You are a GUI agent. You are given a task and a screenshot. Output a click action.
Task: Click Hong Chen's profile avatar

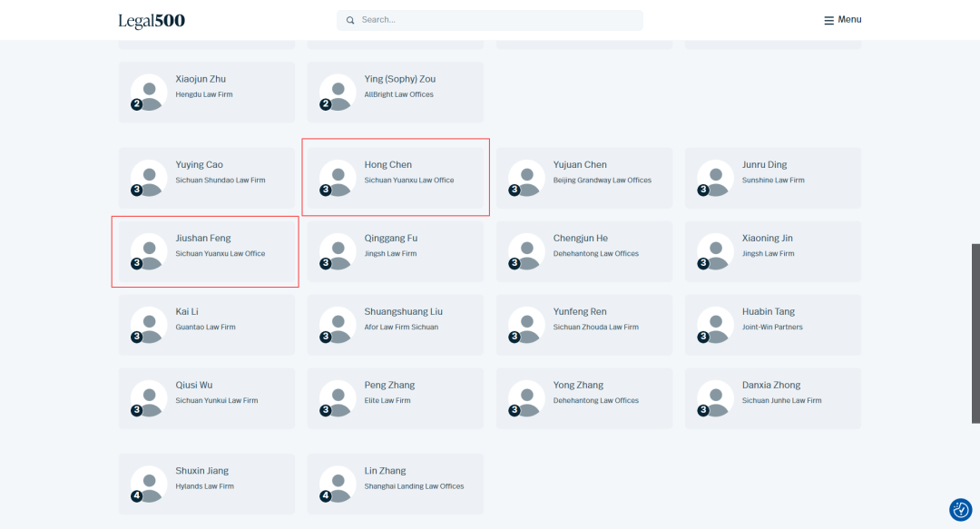[x=338, y=178]
